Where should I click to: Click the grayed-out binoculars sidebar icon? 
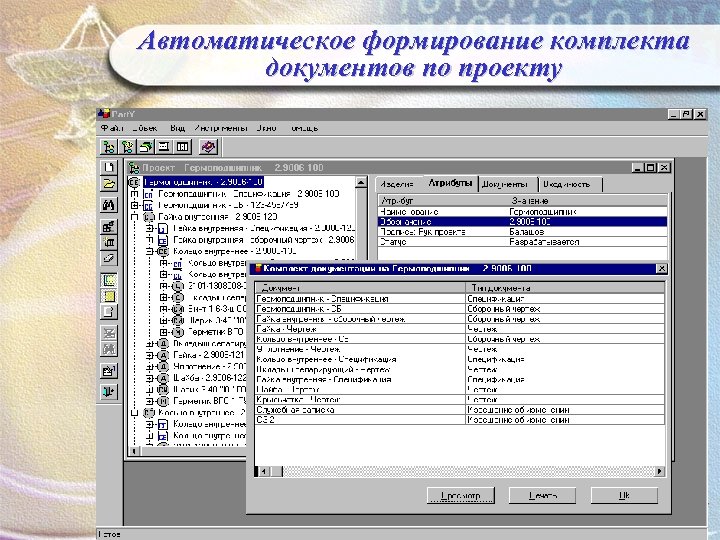108,349
